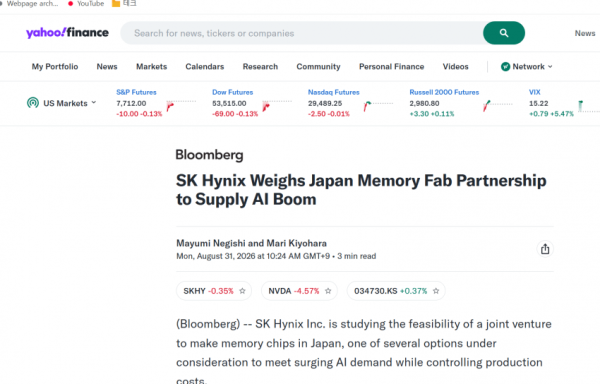600x384 pixels.
Task: Click the VIX sparkline chart
Action: 589,106
